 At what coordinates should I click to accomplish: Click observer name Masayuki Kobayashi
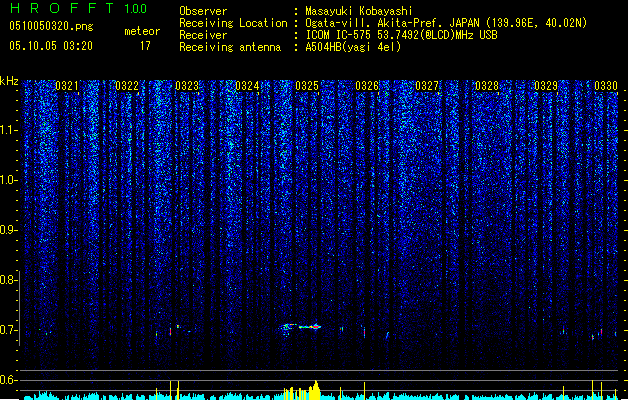(x=359, y=11)
